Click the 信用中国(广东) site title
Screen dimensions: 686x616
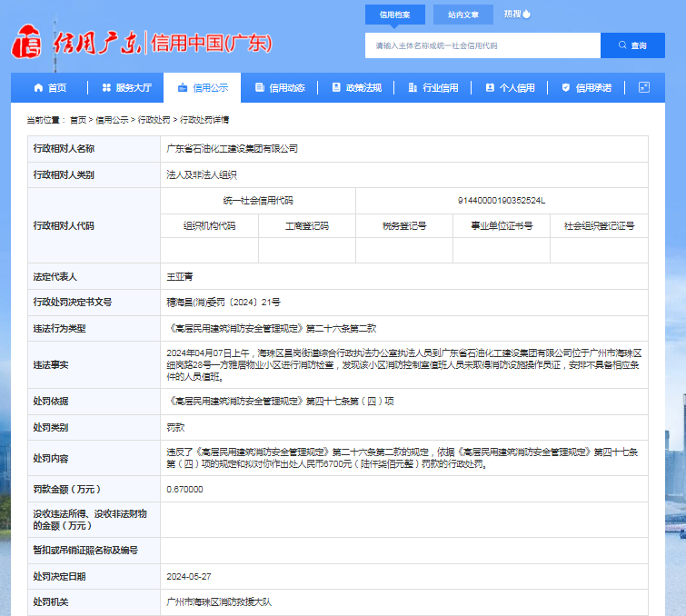click(212, 43)
